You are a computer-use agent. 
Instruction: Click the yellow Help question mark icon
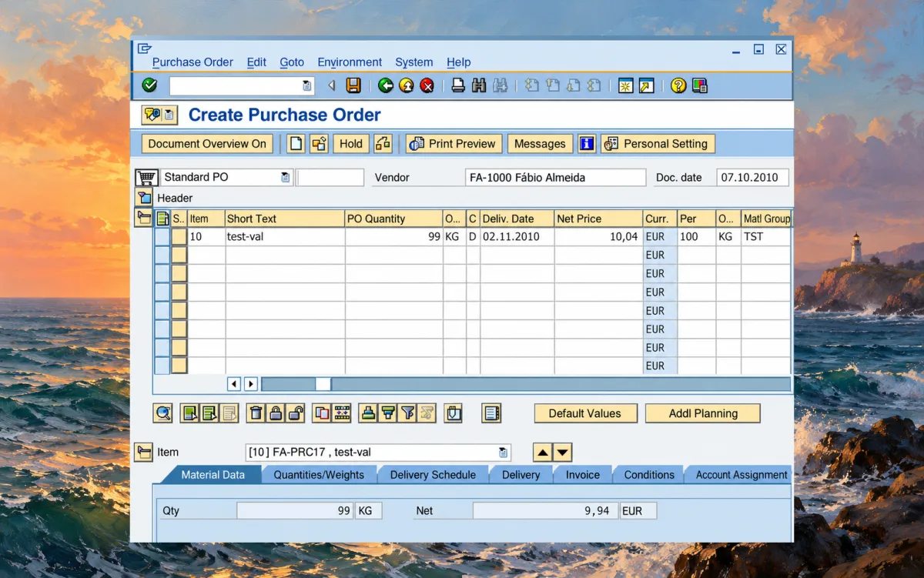coord(678,85)
